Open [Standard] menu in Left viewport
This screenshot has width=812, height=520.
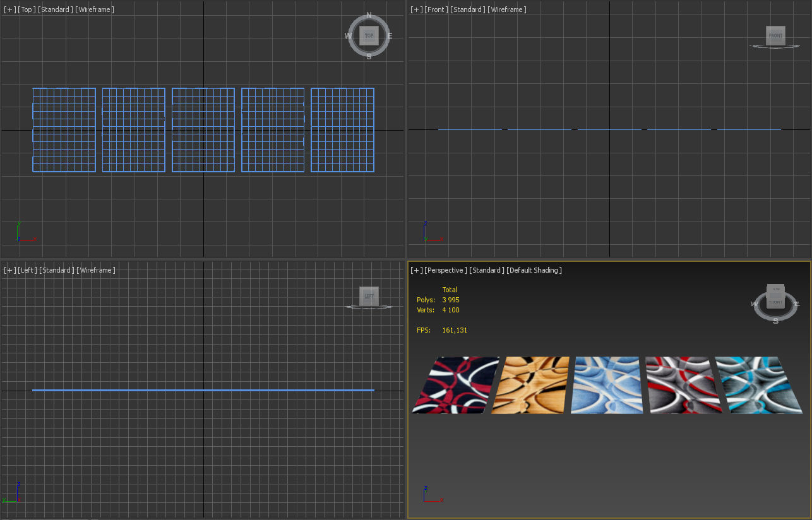pos(57,270)
